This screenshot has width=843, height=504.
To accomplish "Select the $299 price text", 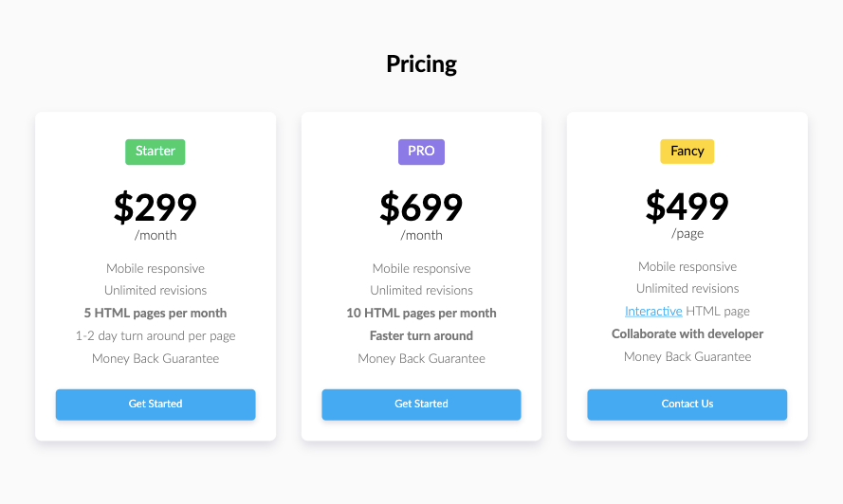I will click(156, 207).
